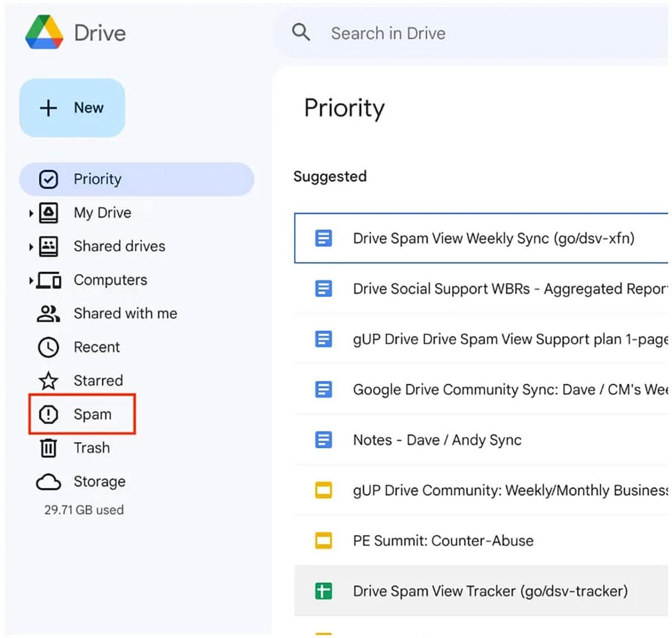Image resolution: width=672 pixels, height=638 pixels.
Task: Click the Computers device icon
Action: click(49, 280)
